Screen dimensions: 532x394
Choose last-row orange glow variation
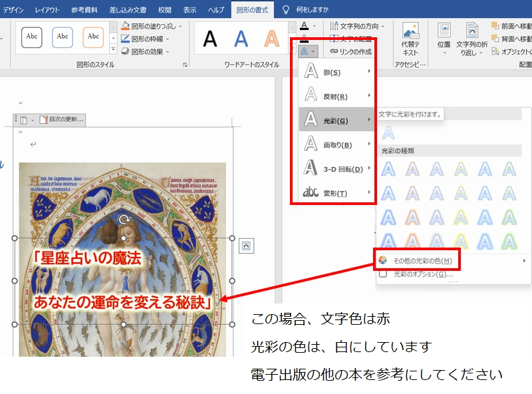click(412, 241)
